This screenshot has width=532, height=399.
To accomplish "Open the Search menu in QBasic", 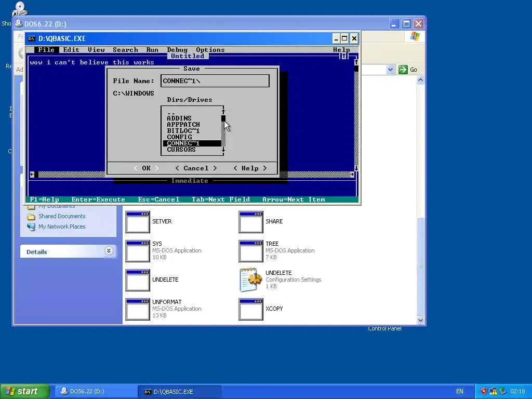I will coord(125,50).
